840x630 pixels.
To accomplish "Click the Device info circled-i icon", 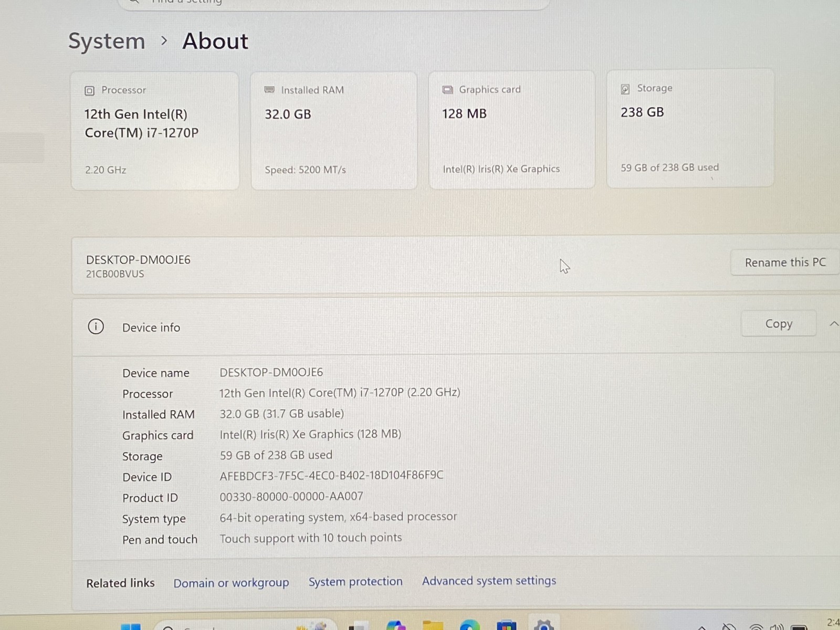I will [96, 327].
